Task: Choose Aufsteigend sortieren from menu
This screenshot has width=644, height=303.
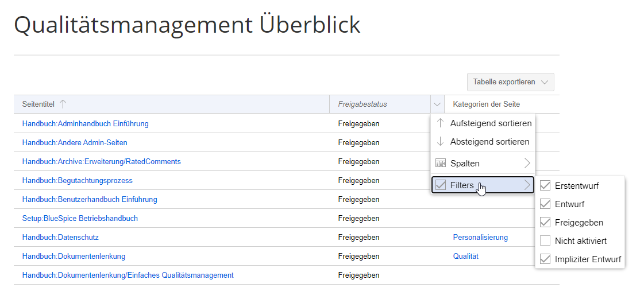Action: [x=490, y=123]
